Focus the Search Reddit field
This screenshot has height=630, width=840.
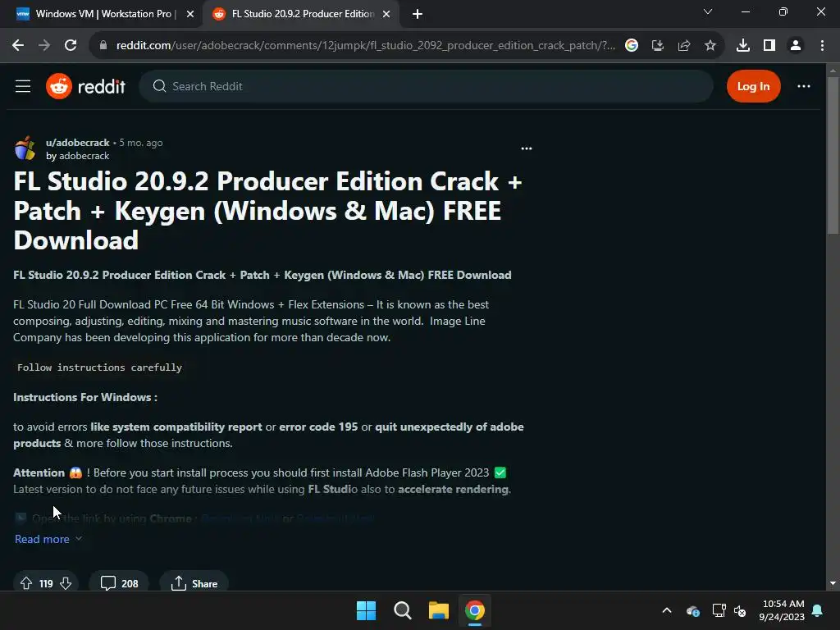[x=427, y=86]
